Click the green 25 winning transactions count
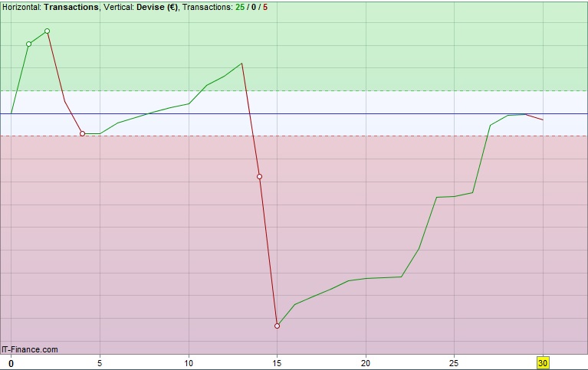The image size is (588, 370). click(240, 7)
